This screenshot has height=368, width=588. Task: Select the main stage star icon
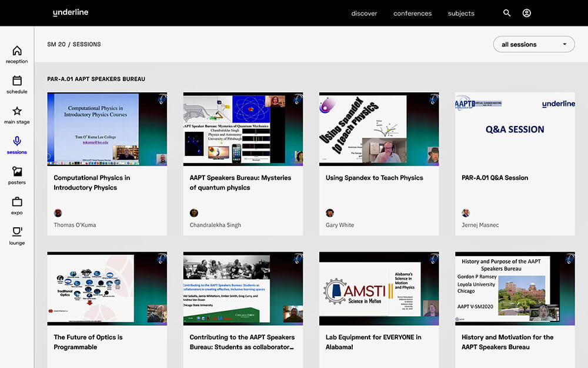(x=17, y=111)
